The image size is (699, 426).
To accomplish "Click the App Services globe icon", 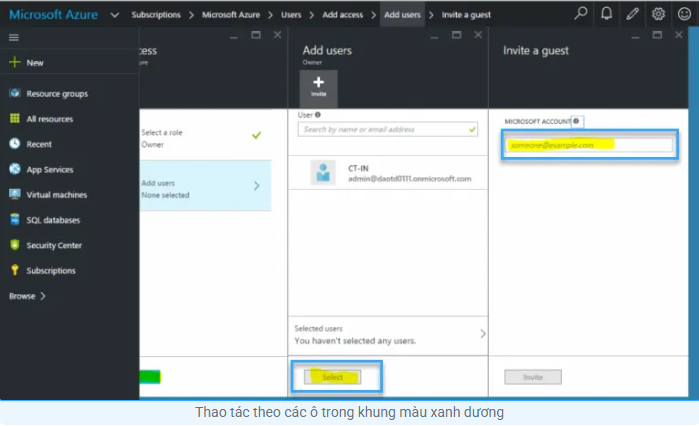I will point(15,169).
